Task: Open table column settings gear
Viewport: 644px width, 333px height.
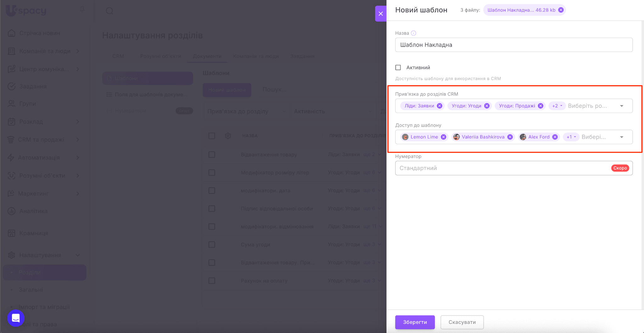Action: click(228, 136)
